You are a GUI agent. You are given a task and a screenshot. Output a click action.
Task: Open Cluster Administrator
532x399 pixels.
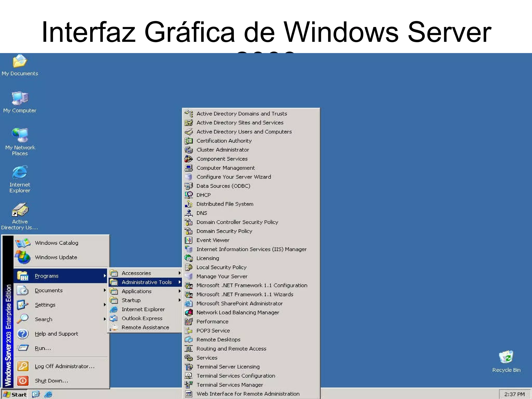(x=251, y=150)
